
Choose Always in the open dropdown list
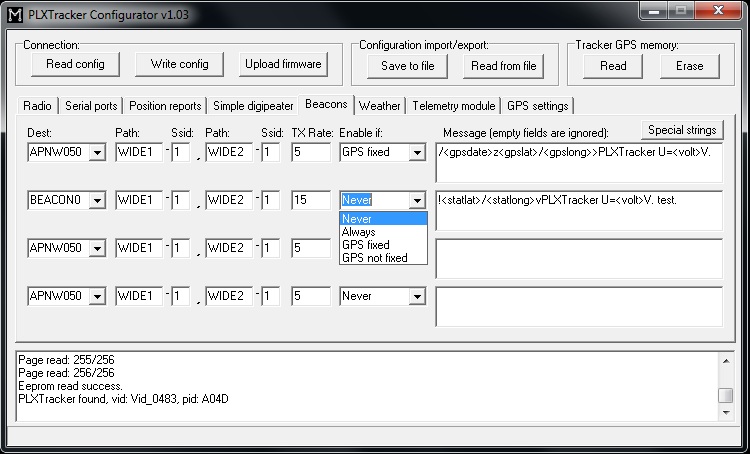click(383, 232)
